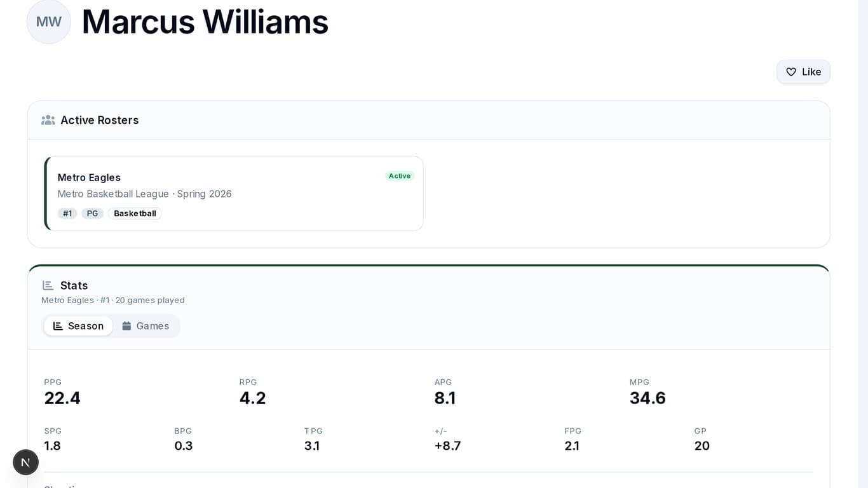
Task: Like Marcus Williams' profile
Action: tap(803, 72)
